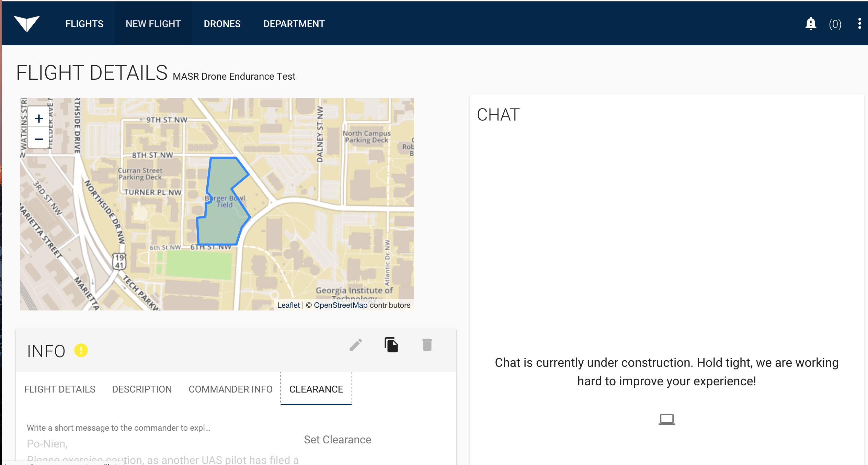Viewport: 868px width, 465px height.
Task: Navigate to Drones section
Action: [222, 24]
